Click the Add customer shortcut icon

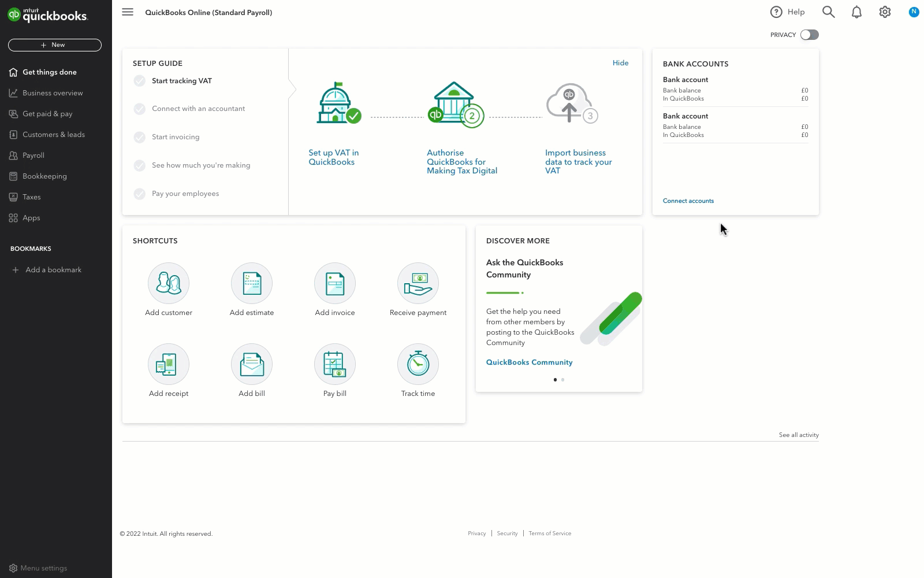pos(169,283)
